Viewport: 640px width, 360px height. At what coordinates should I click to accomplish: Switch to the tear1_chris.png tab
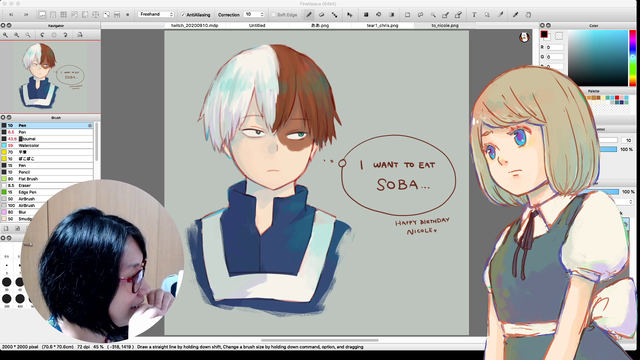(x=382, y=25)
